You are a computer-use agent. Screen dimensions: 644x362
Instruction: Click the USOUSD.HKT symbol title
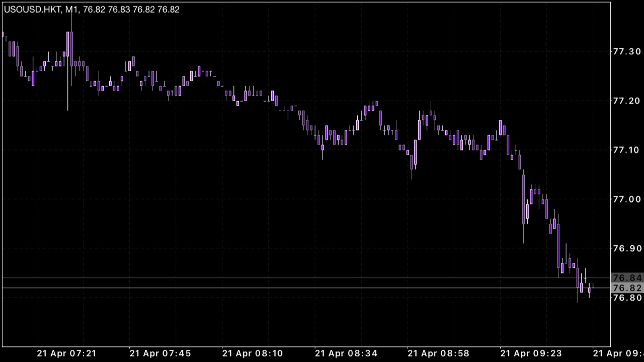pos(32,10)
